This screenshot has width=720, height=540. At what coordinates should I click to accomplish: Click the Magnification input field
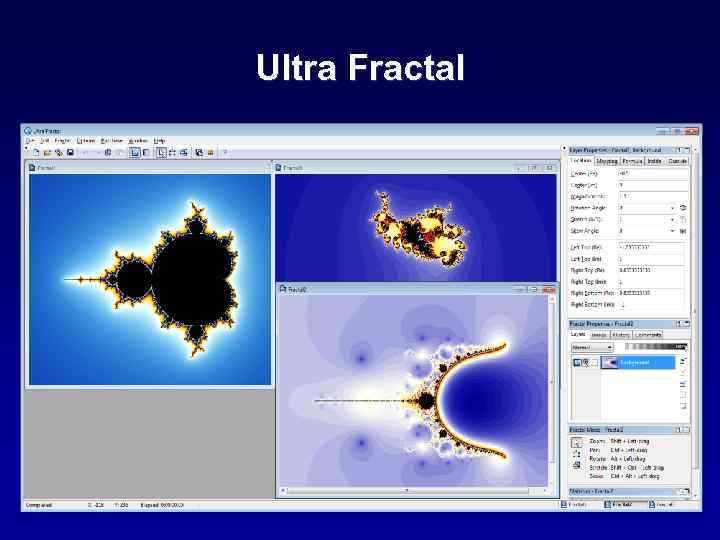click(x=652, y=197)
